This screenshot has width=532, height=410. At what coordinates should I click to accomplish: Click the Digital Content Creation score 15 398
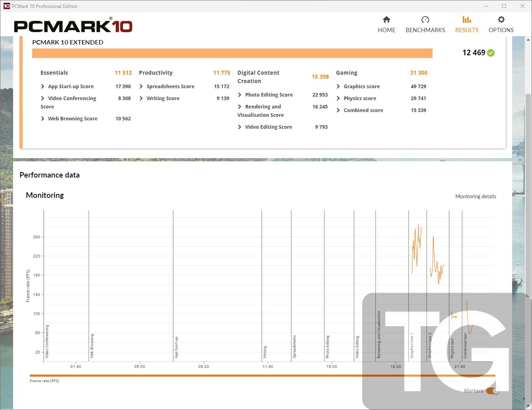tap(320, 77)
